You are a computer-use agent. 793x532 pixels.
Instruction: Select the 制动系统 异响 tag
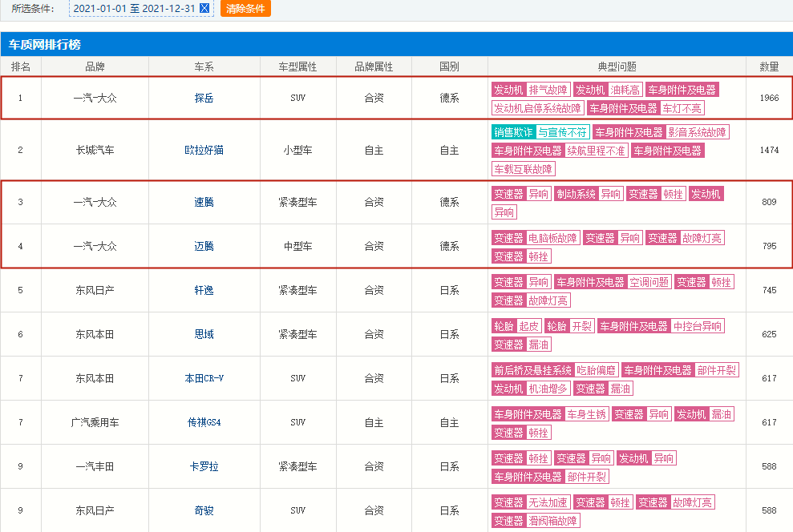coord(589,194)
